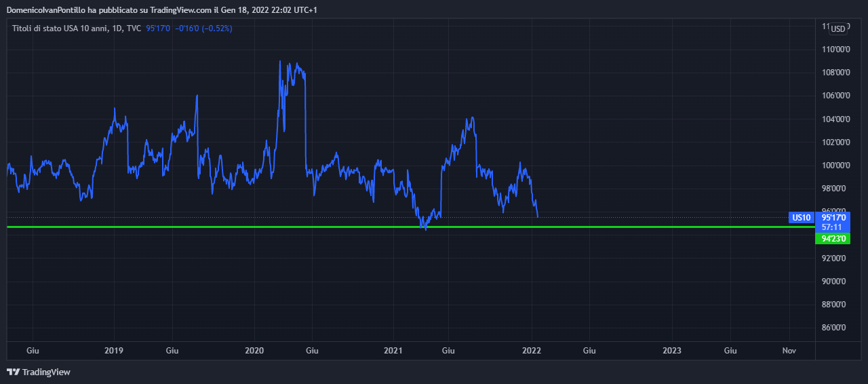Viewport: 868px width, 384px height.
Task: Click the 2023 label on the time axis
Action: pos(672,351)
